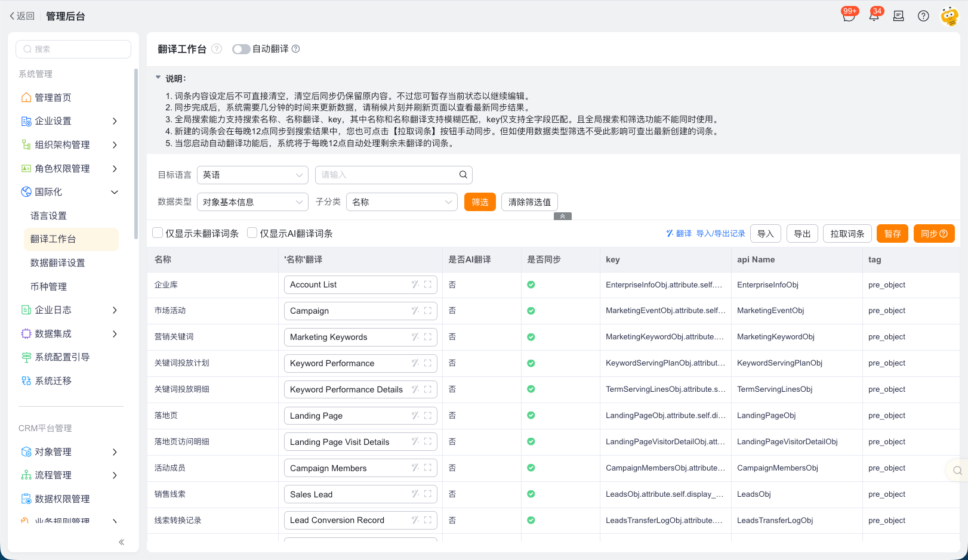This screenshot has width=968, height=560.
Task: Open 流程管理 in the sidebar
Action: 53,475
